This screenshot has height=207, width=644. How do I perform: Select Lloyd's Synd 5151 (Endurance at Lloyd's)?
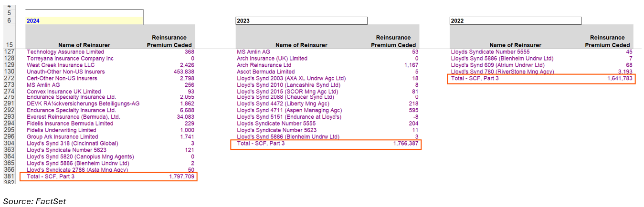pyautogui.click(x=289, y=116)
